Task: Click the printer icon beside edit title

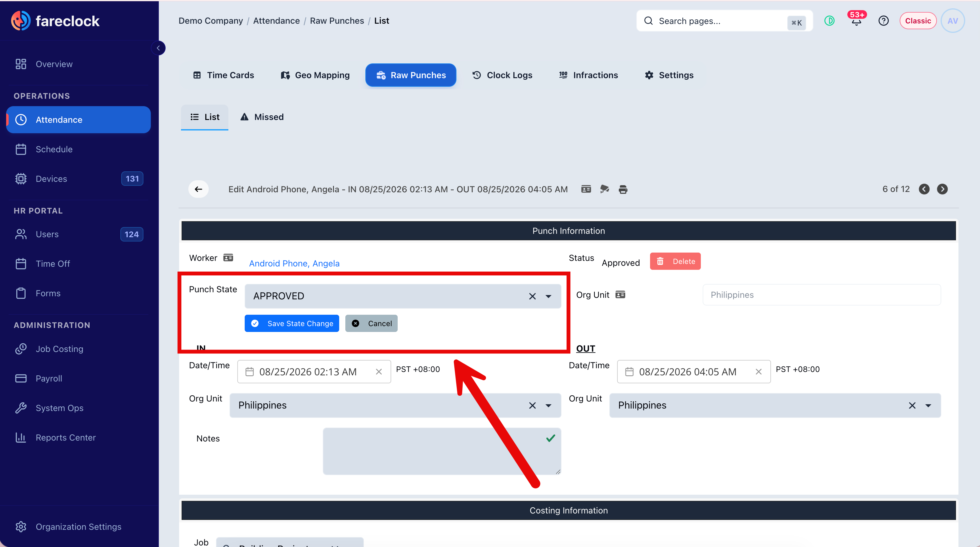Action: tap(623, 190)
